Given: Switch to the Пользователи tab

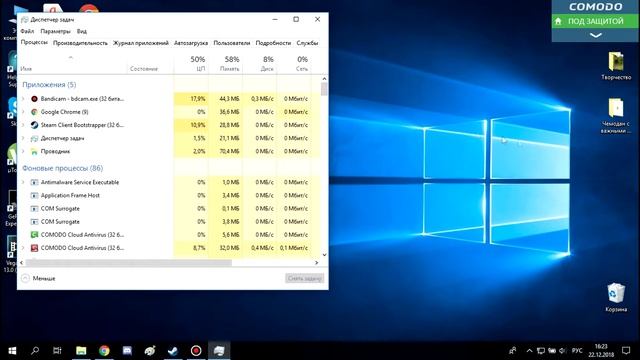Looking at the screenshot, I should (x=231, y=43).
